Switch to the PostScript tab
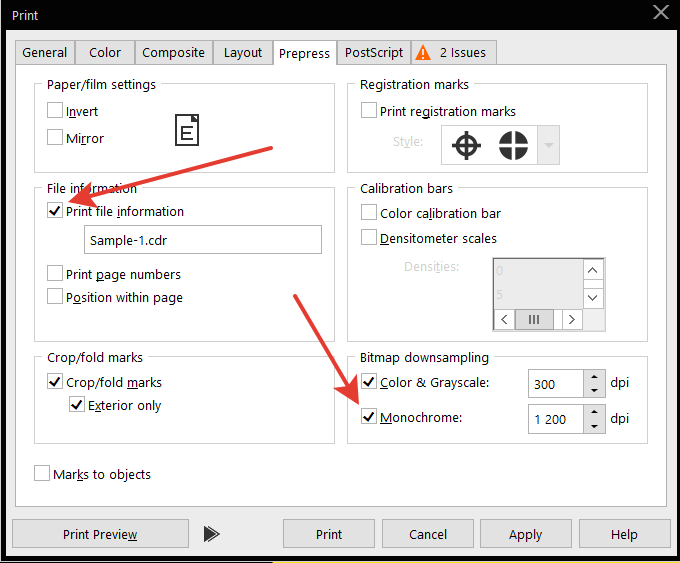Image resolution: width=680 pixels, height=563 pixels. [x=374, y=52]
